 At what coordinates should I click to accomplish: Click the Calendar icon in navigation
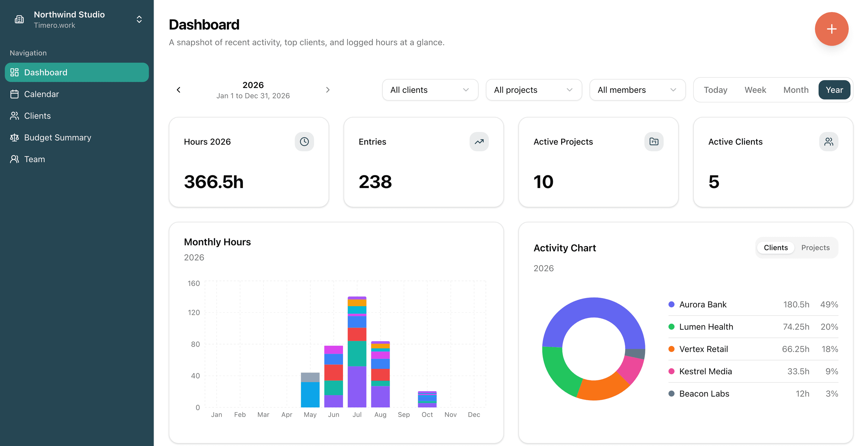14,94
